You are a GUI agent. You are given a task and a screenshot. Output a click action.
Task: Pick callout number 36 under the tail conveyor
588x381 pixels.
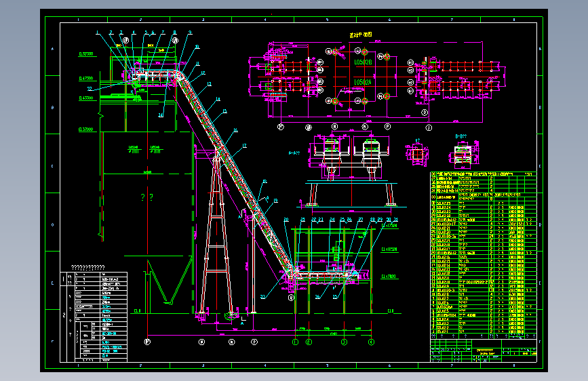[317, 297]
